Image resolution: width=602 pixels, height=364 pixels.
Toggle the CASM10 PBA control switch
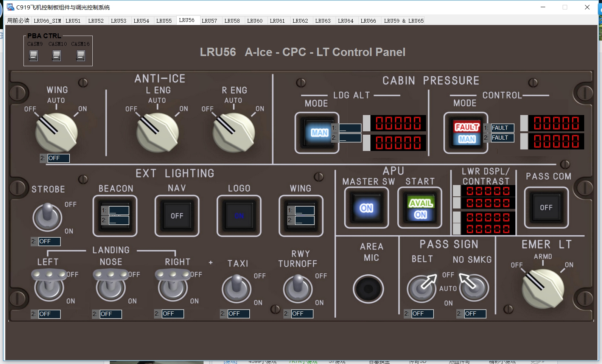coord(56,55)
